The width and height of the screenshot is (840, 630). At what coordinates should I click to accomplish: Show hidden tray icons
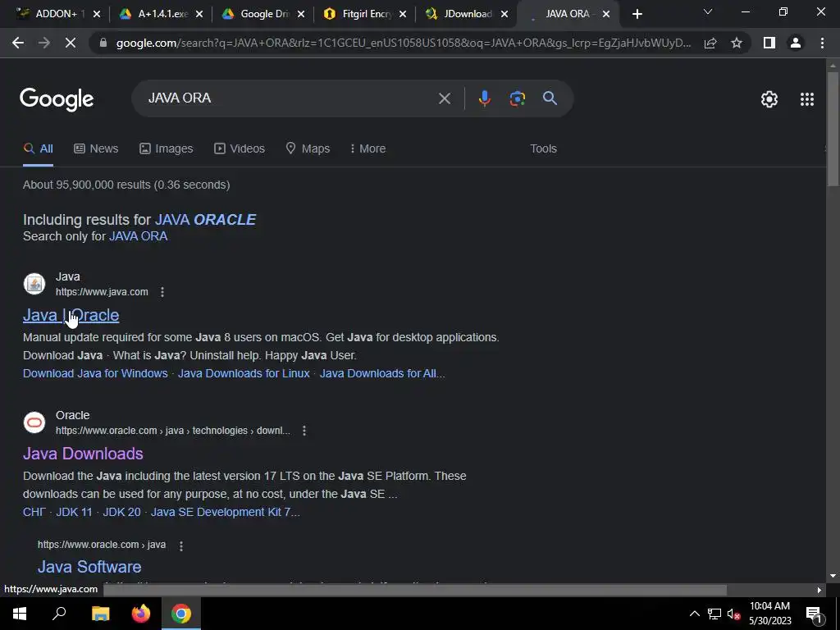(694, 614)
